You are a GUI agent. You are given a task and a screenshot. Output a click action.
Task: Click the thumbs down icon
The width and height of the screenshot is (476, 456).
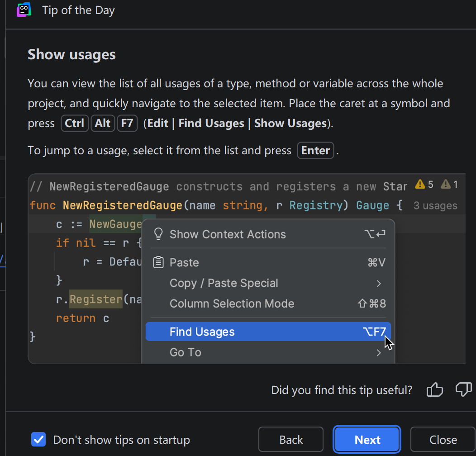point(463,389)
